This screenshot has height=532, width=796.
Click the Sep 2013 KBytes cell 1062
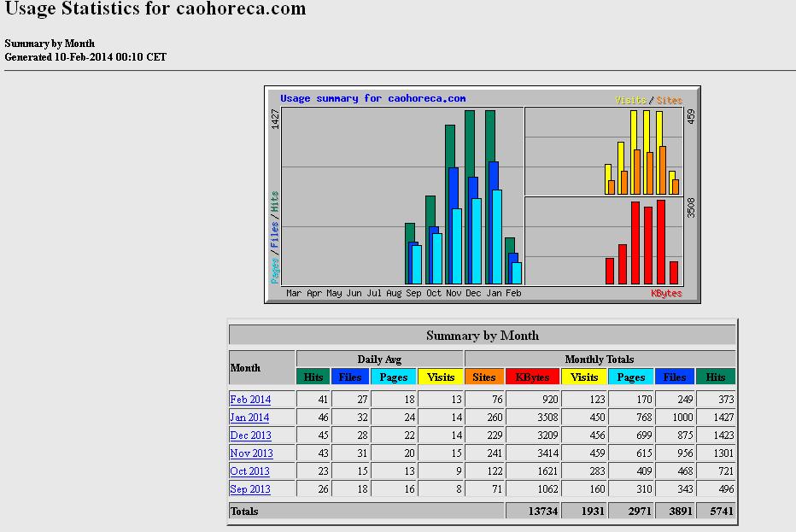[x=533, y=489]
